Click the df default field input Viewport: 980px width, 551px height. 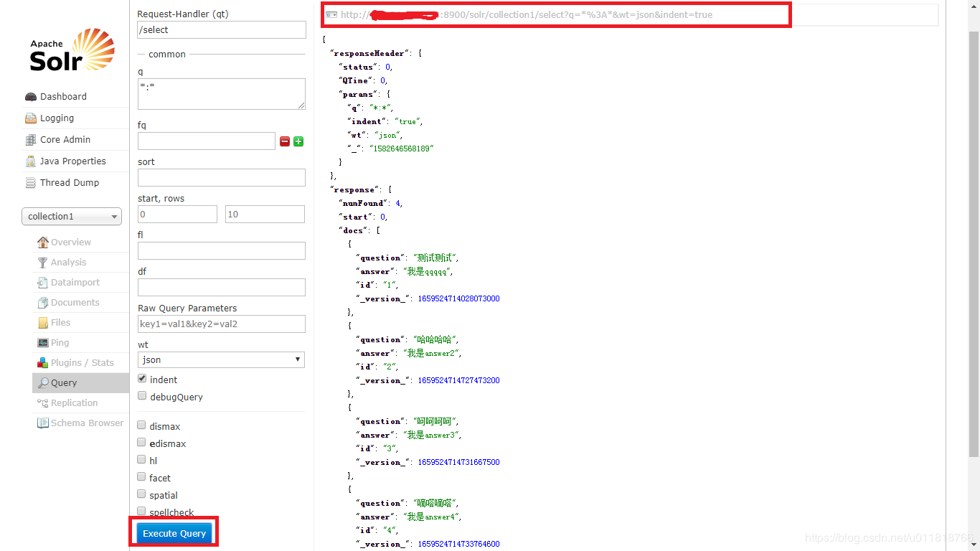(222, 288)
